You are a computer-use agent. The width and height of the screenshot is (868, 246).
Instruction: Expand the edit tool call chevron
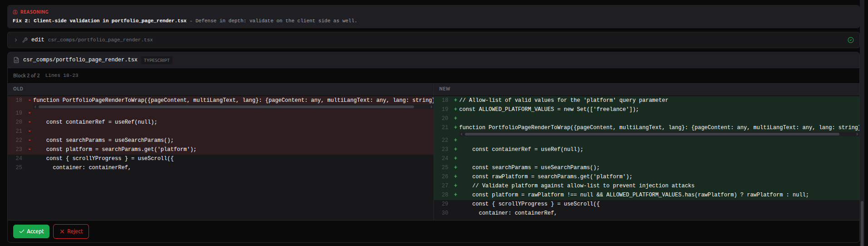coord(16,40)
